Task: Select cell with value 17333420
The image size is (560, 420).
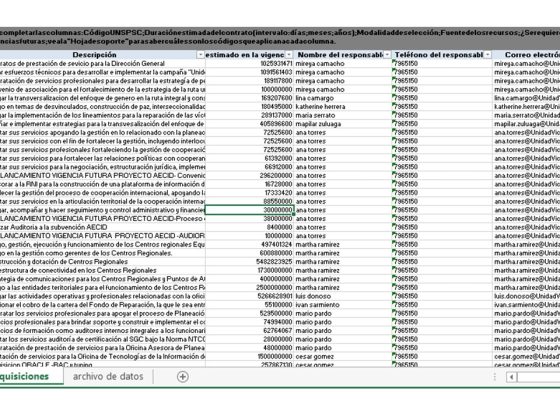Action: pyautogui.click(x=249, y=193)
